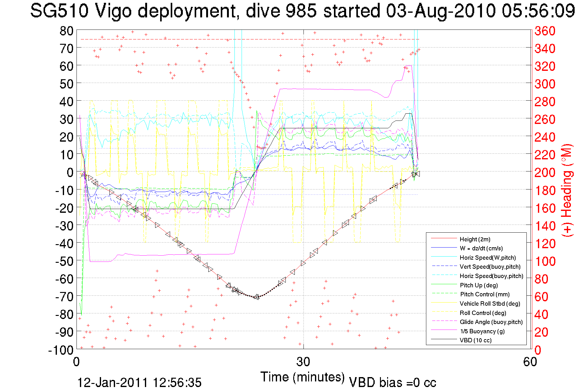The height and width of the screenshot is (392, 588).
Task: Click the 30 tick on the time axis
Action: point(303,362)
